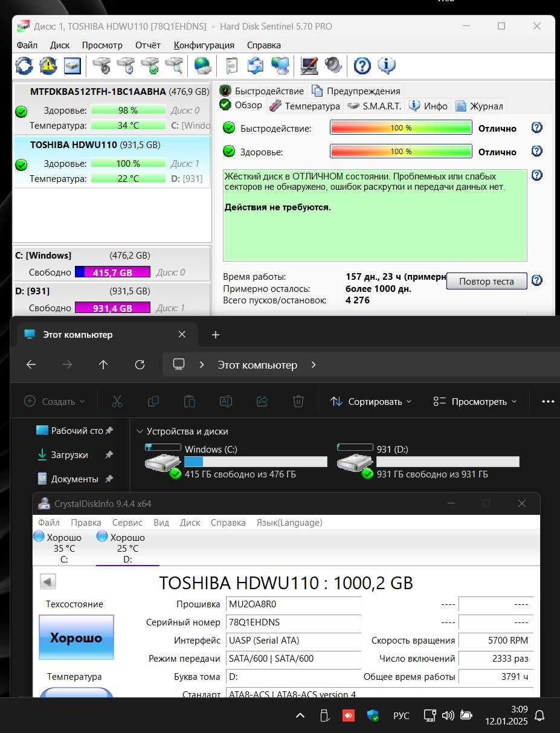Click chevron before Этот компьютер in address bar
560x733 pixels.
[x=202, y=365]
